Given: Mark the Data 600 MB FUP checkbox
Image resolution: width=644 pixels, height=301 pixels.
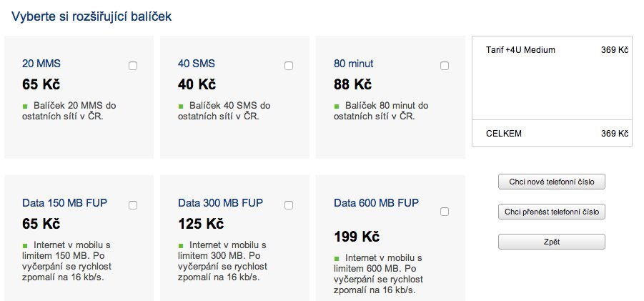Looking at the screenshot, I should click(445, 212).
